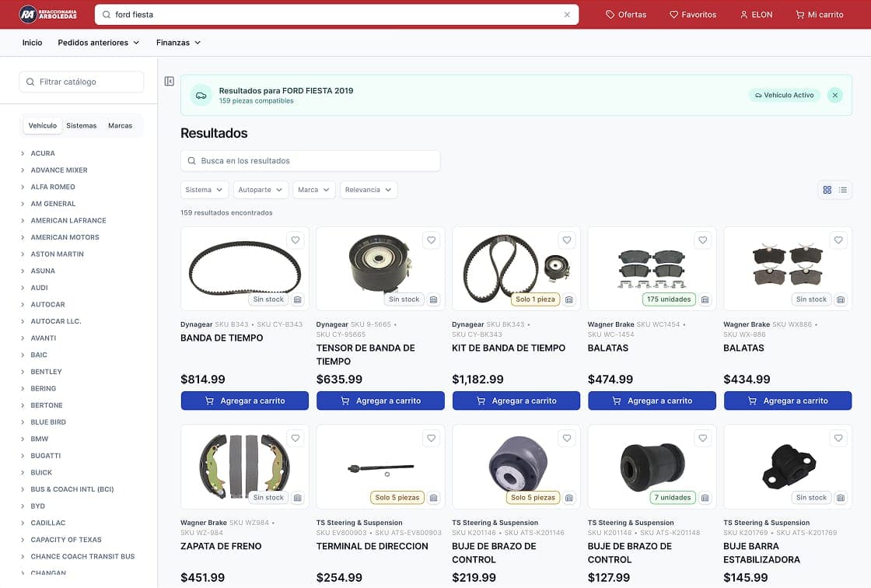Favorite the $219.99 BUJE DE BRAZO
This screenshot has height=588, width=871.
567,438
